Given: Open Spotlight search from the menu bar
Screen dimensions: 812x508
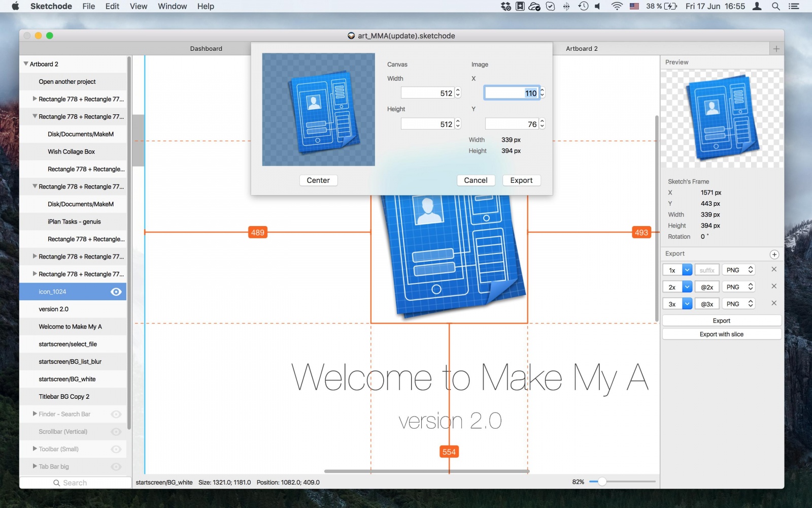Looking at the screenshot, I should pyautogui.click(x=776, y=6).
